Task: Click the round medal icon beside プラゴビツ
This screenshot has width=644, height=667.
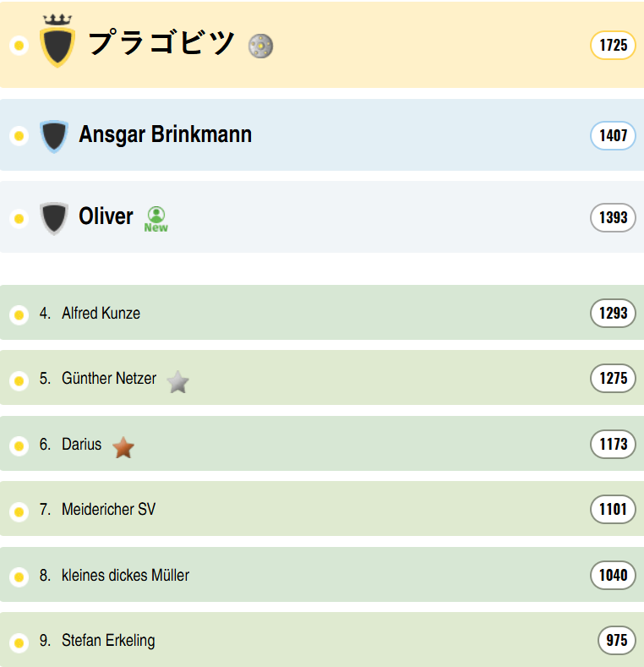Action: pos(260,46)
